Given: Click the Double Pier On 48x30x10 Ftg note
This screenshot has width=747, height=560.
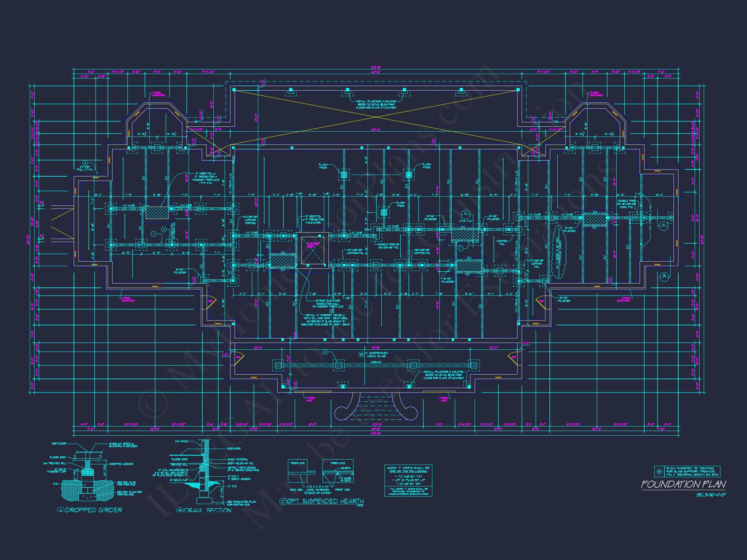Looking at the screenshot, I should click(x=388, y=246).
